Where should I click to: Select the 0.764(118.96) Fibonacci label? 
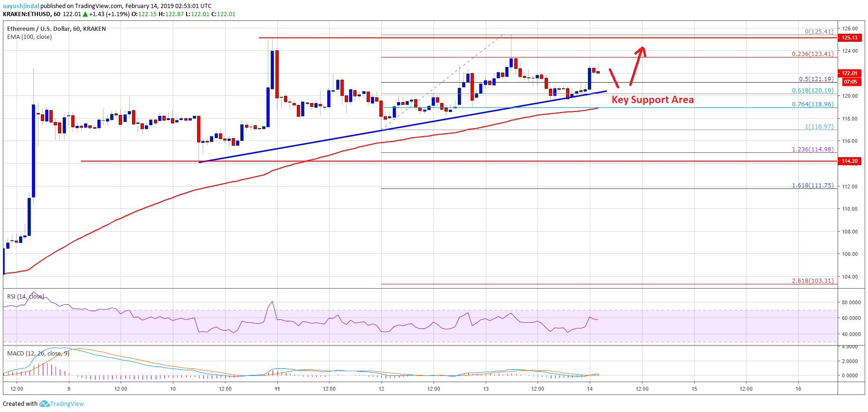click(x=812, y=104)
